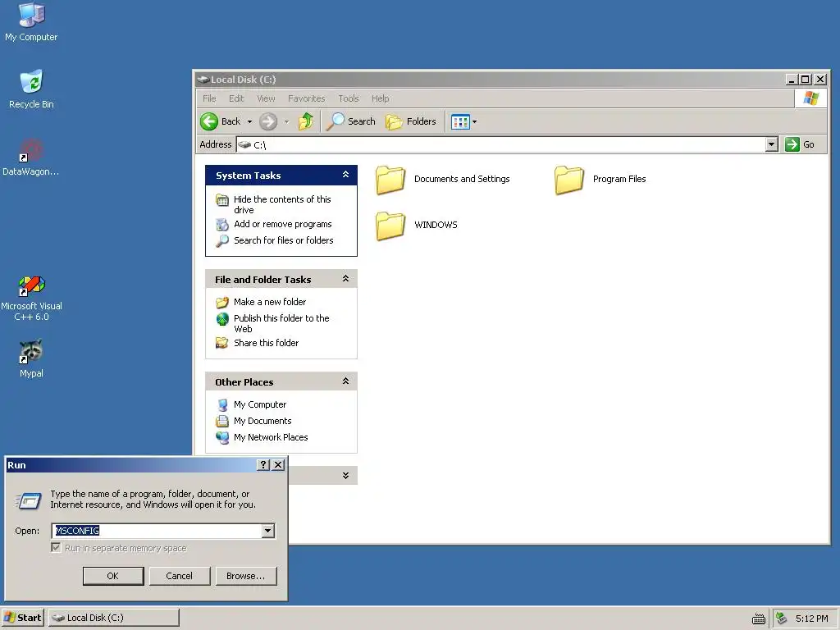Click Cancel in the Run dialog

point(180,576)
